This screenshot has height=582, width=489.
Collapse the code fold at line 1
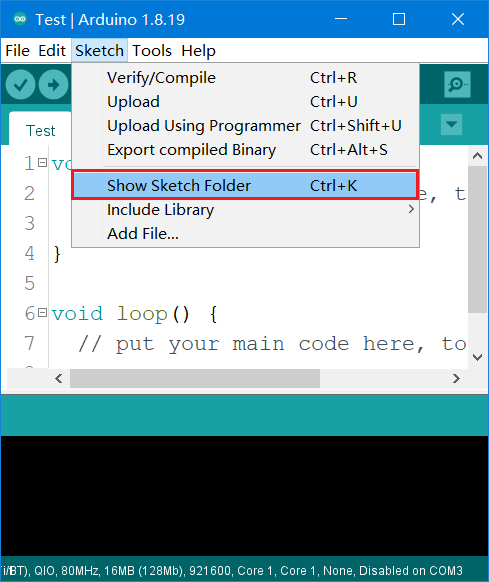(43, 163)
